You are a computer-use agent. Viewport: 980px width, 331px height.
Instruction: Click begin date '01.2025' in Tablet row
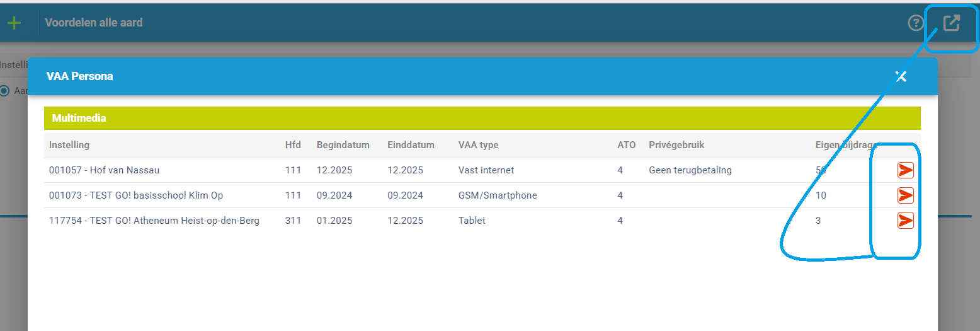tap(334, 221)
